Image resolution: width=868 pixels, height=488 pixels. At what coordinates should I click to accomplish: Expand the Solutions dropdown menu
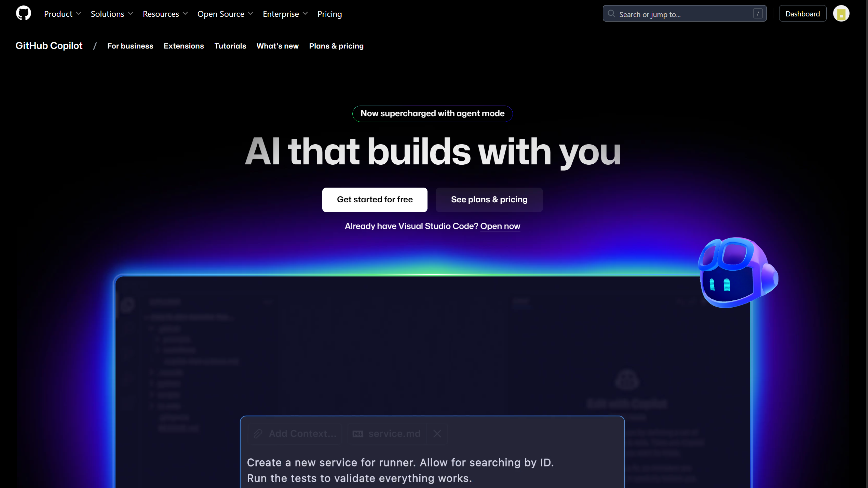(112, 14)
